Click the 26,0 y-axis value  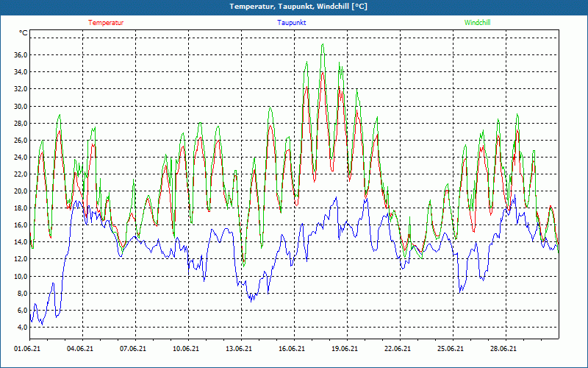(21, 140)
